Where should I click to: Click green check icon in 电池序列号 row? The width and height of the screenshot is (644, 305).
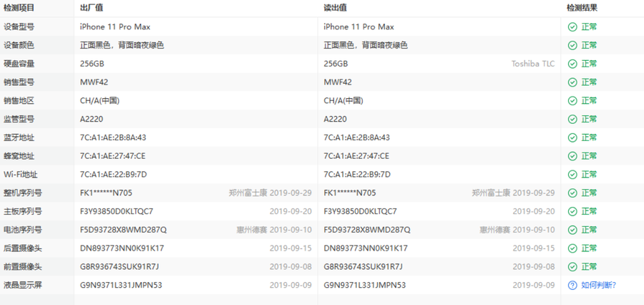(572, 230)
